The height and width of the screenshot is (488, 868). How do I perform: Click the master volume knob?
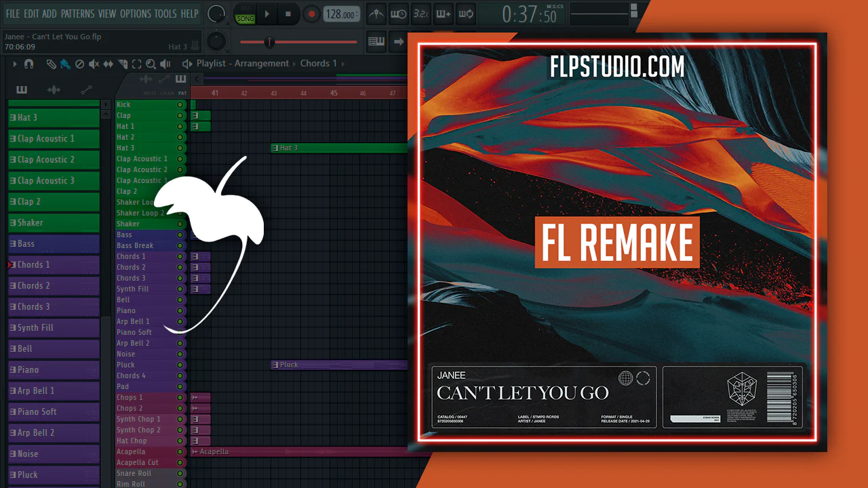point(216,14)
